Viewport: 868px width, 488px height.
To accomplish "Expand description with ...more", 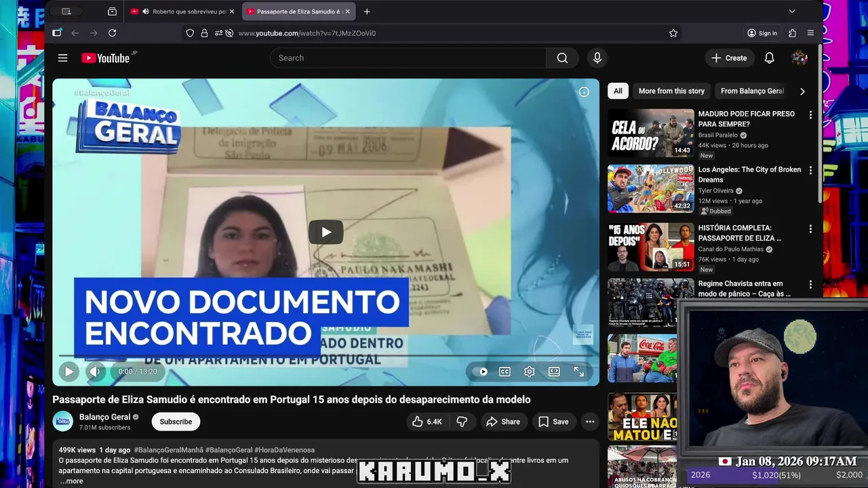I will click(x=71, y=481).
